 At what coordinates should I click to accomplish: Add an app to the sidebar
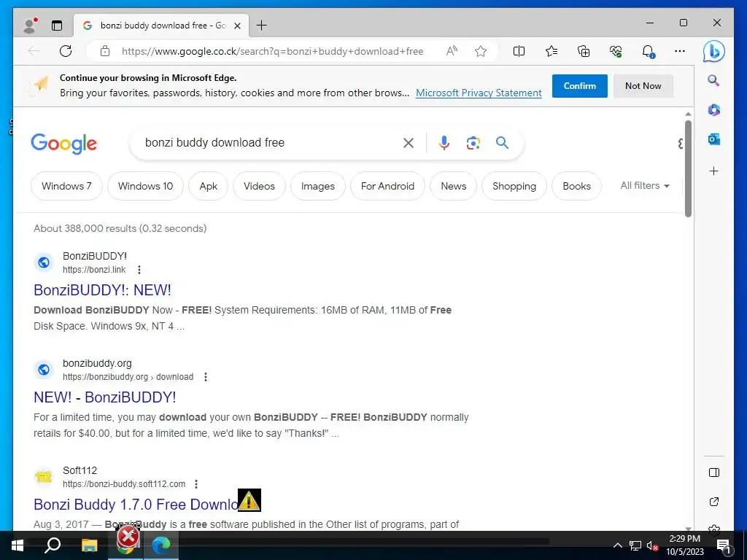[x=713, y=171]
